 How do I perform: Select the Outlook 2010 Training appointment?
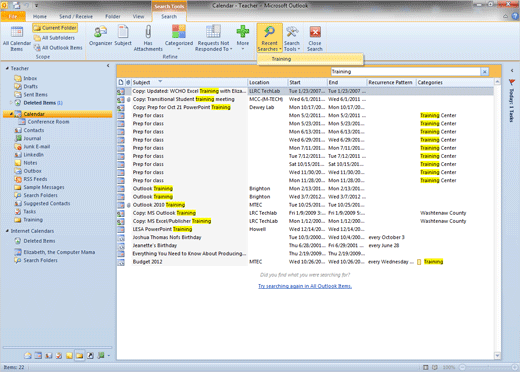[305, 205]
